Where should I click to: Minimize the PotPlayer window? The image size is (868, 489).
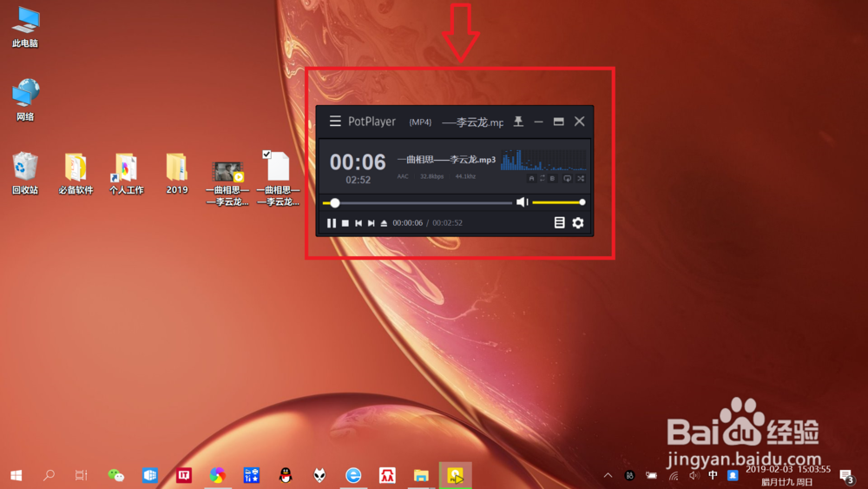pyautogui.click(x=538, y=122)
